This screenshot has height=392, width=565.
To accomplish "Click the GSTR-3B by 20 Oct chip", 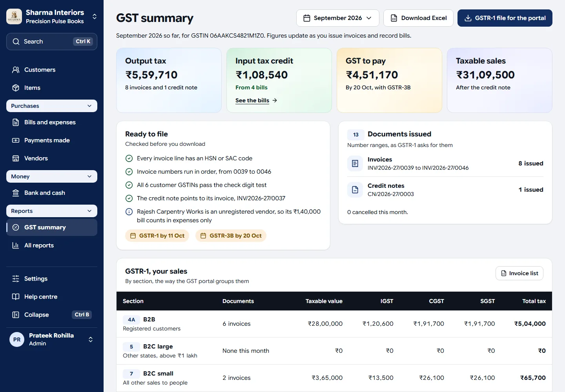I will [x=231, y=236].
